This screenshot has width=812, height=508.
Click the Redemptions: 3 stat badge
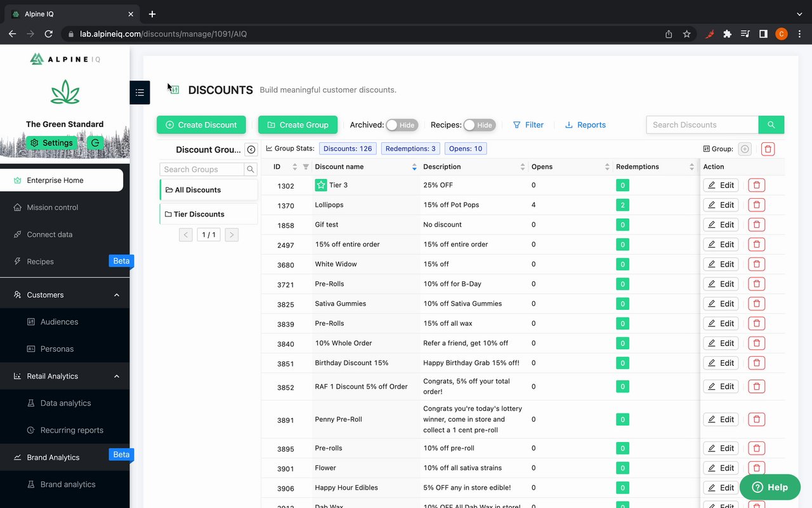[x=410, y=149]
